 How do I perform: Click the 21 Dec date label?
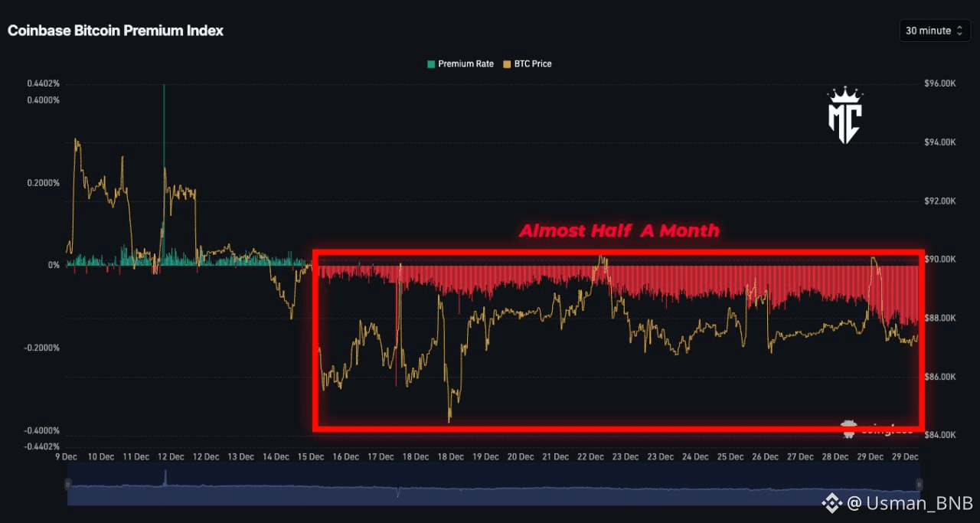(x=555, y=456)
